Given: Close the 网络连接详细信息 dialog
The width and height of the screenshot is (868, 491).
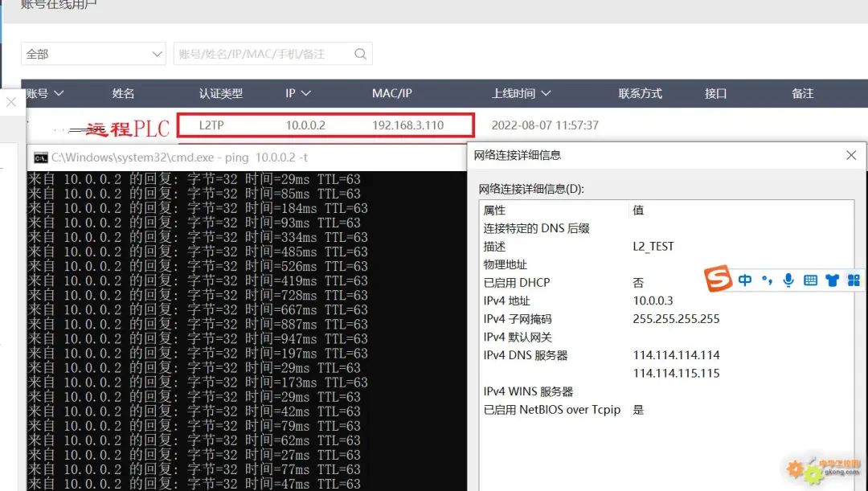Looking at the screenshot, I should tap(851, 155).
